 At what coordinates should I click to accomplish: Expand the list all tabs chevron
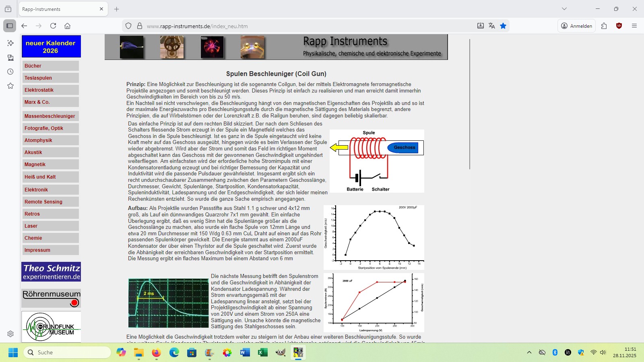[564, 9]
